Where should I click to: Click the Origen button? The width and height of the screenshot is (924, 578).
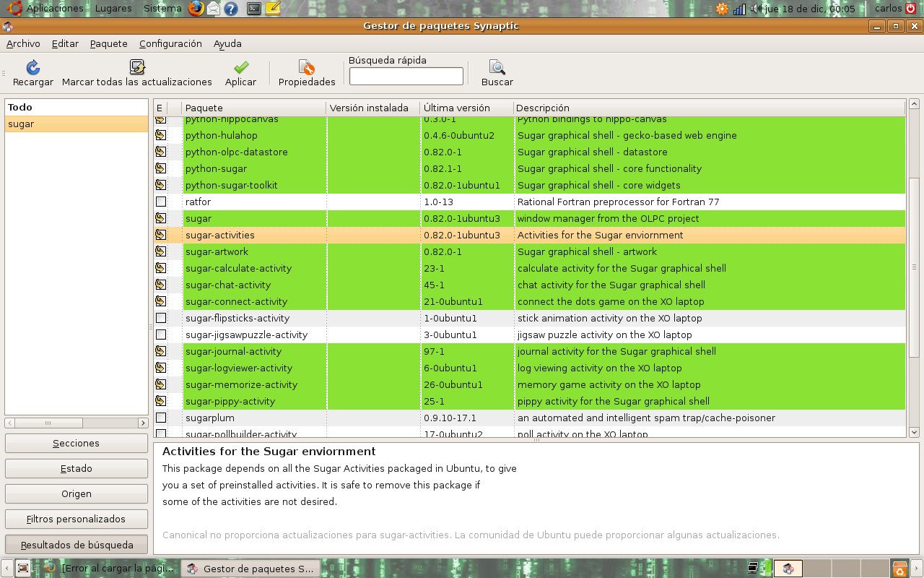[x=77, y=493]
